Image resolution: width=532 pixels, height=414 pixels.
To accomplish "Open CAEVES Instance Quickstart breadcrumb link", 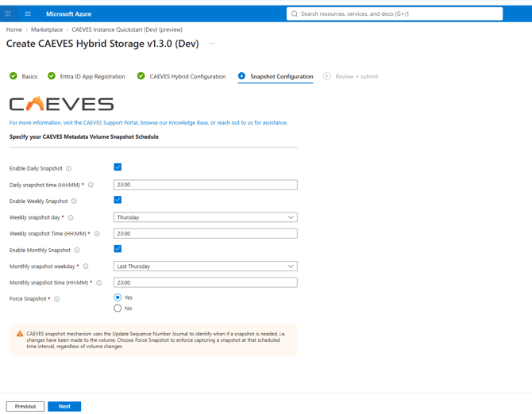I will coord(127,30).
